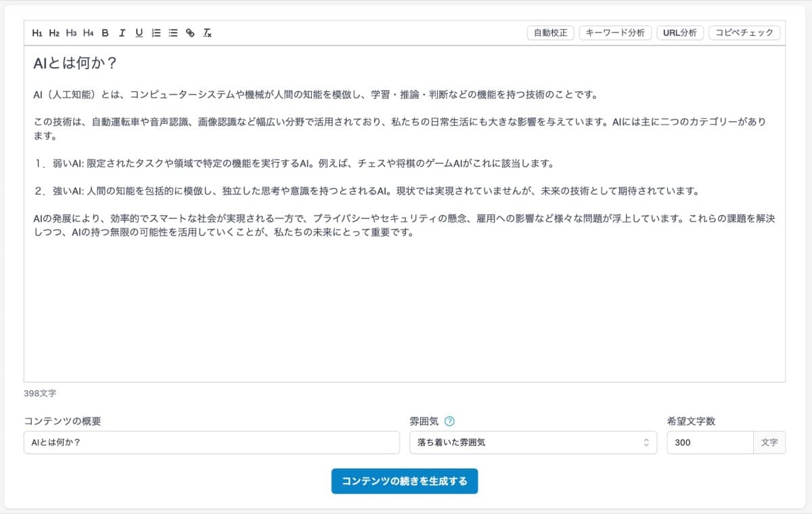Apply underline to text
This screenshot has height=514, width=812.
pos(139,33)
